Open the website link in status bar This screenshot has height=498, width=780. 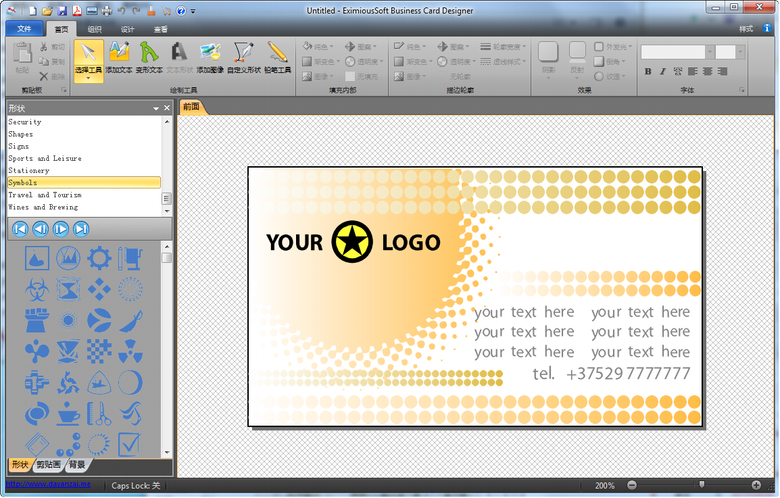pyautogui.click(x=47, y=485)
